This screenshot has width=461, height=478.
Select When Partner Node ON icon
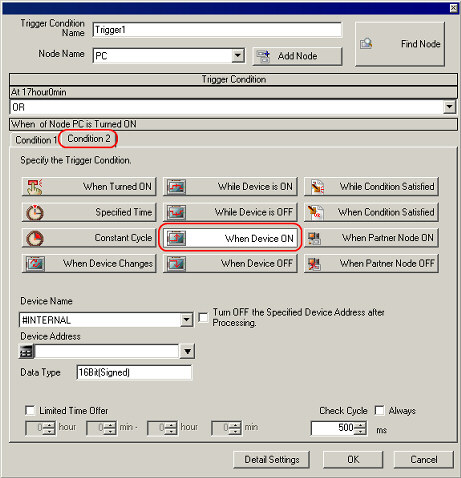[x=314, y=238]
